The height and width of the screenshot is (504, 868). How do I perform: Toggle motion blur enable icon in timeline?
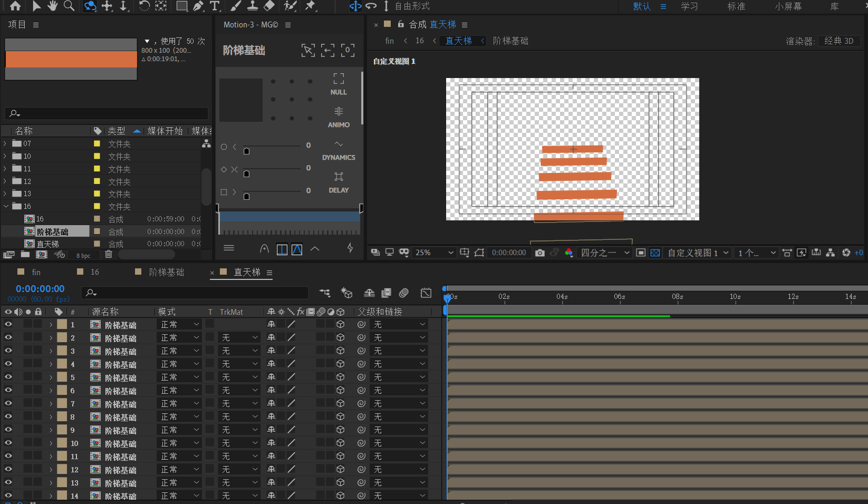click(x=404, y=293)
